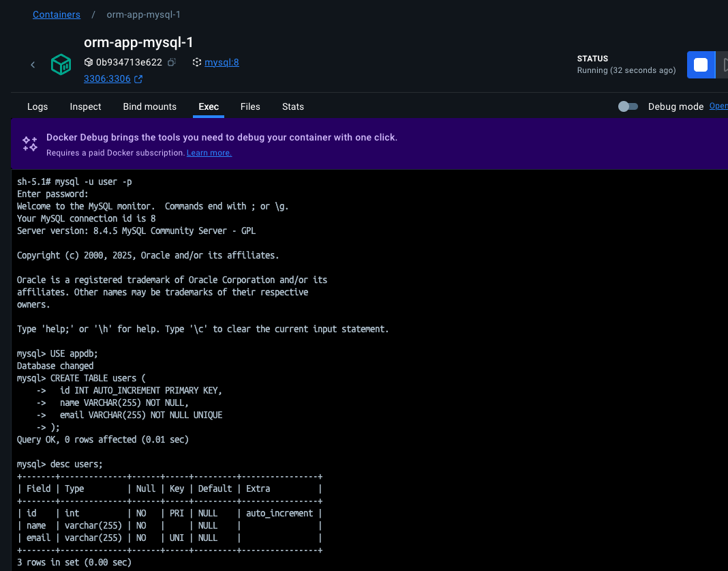728x571 pixels.
Task: Click the 'Query OK, 0 rows affected' line
Action: pos(103,439)
